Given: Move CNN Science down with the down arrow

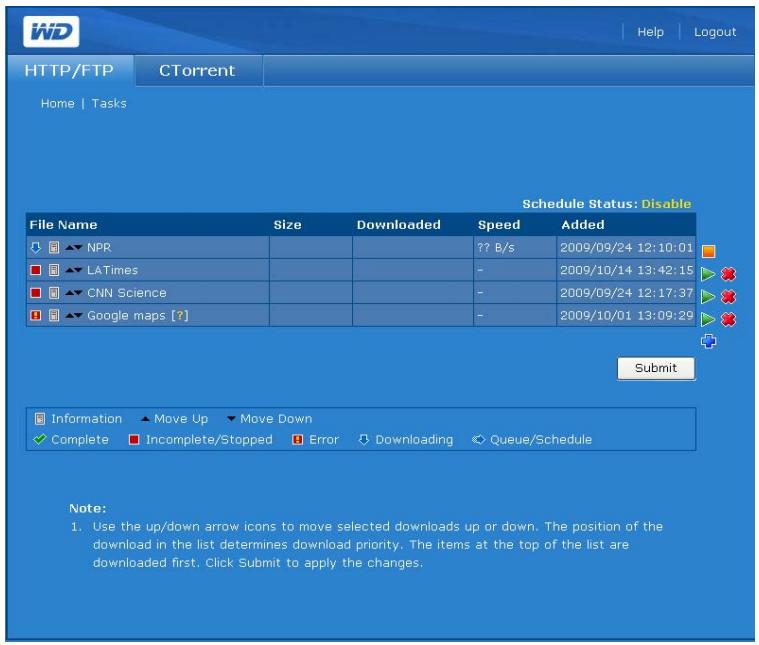Looking at the screenshot, I should click(x=77, y=293).
